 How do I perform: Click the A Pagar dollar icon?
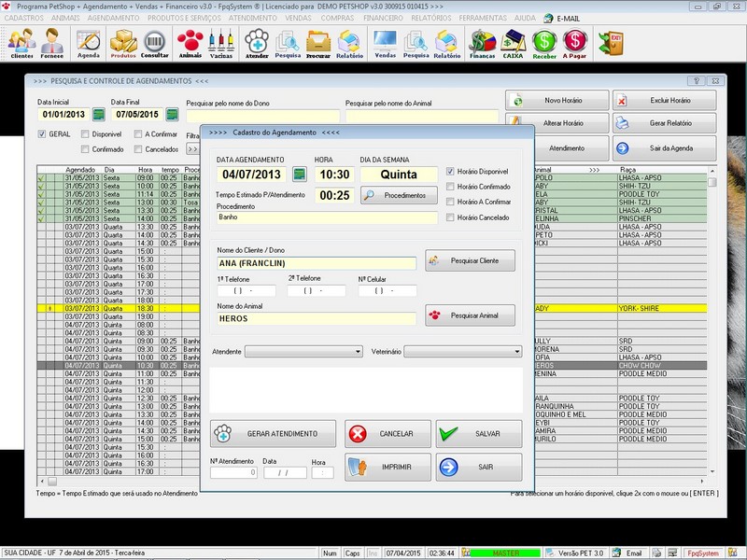pyautogui.click(x=575, y=42)
